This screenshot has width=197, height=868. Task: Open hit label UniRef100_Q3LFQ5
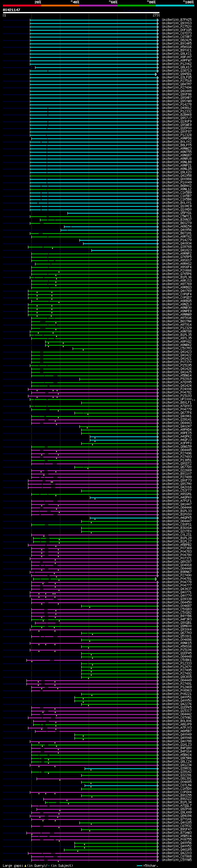pyautogui.click(x=177, y=78)
